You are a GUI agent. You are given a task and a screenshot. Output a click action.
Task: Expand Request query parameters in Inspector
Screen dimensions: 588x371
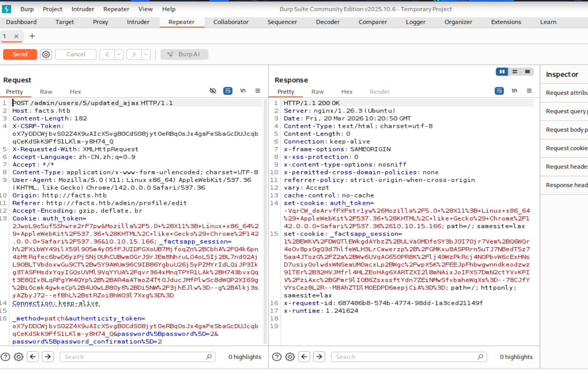564,111
